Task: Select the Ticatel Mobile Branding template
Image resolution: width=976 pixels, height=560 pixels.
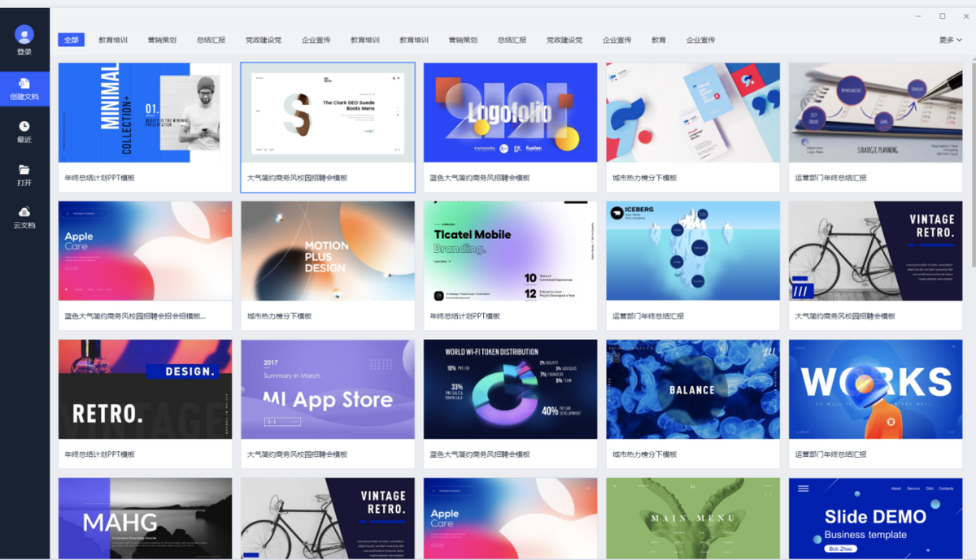Action: [511, 251]
